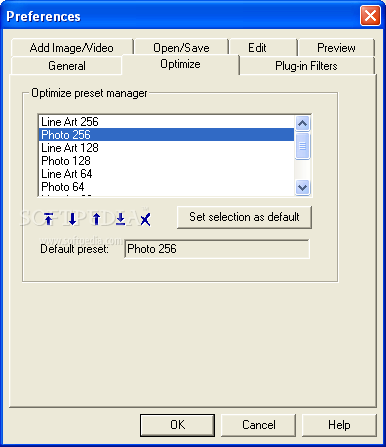The width and height of the screenshot is (386, 447).
Task: Open the General tab
Action: tap(67, 66)
